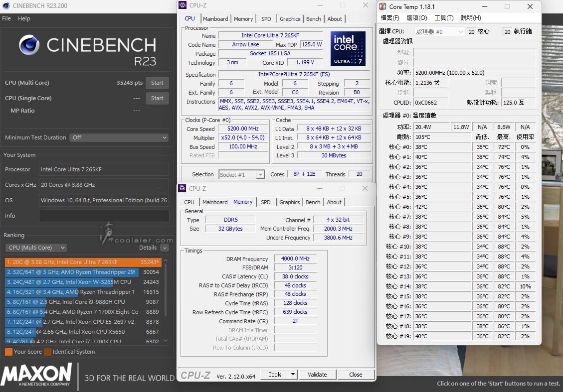Click the Validate button in CPU-Z
This screenshot has width=563, height=392.
[318, 375]
